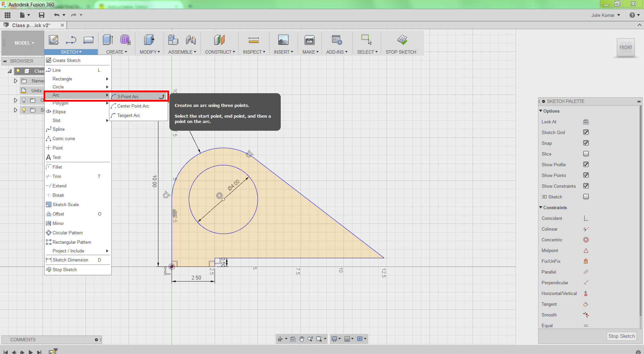Disable the Sketch Grid checkbox
Viewport: 644px width, 354px height.
point(586,132)
